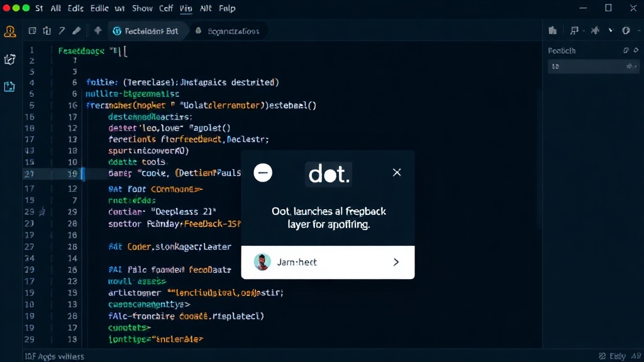644x362 pixels.
Task: Click the code line 'nullics-bigeemeliss'
Action: click(132, 94)
